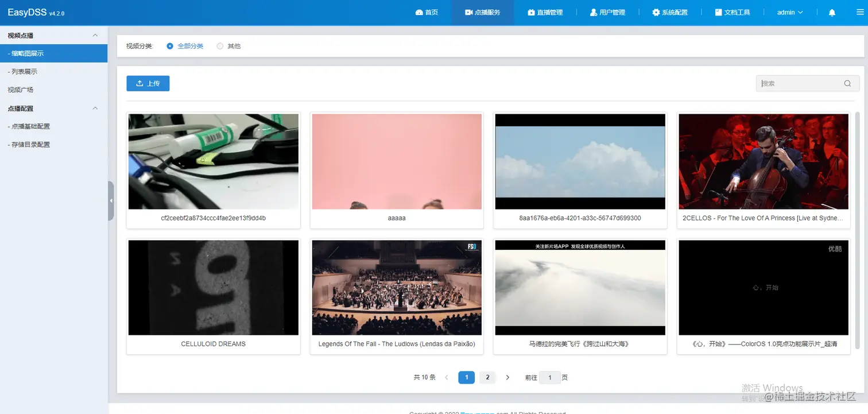Screen dimensions: 868x414
Task: Open the 直播管理 nav tab
Action: [545, 12]
